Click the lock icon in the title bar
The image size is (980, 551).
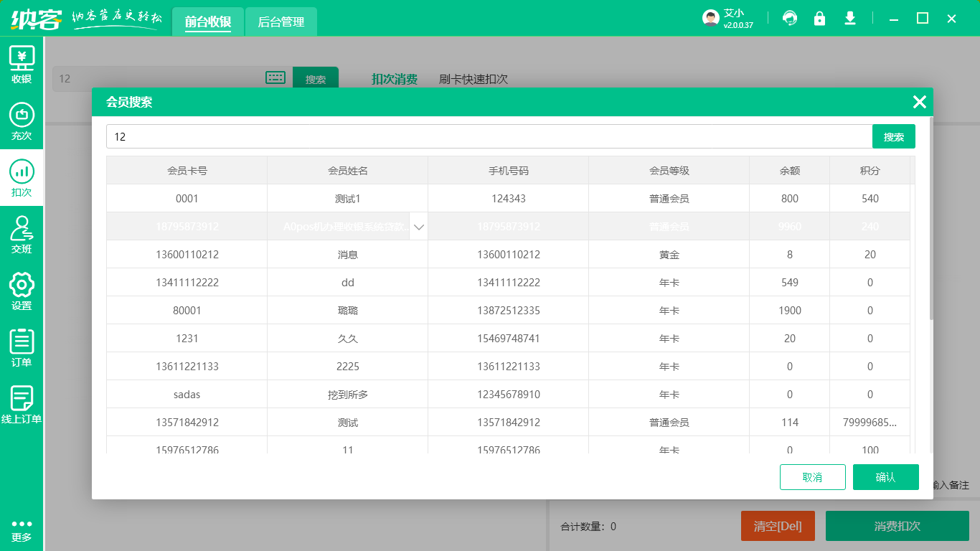(820, 17)
